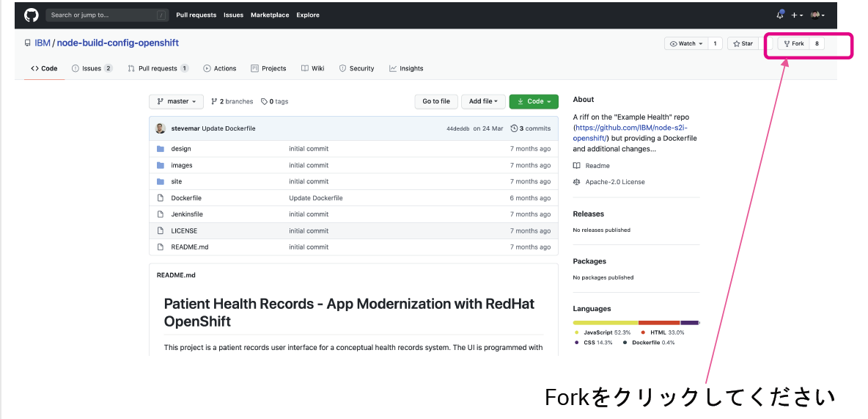Switch to the Issues tab

tap(92, 68)
